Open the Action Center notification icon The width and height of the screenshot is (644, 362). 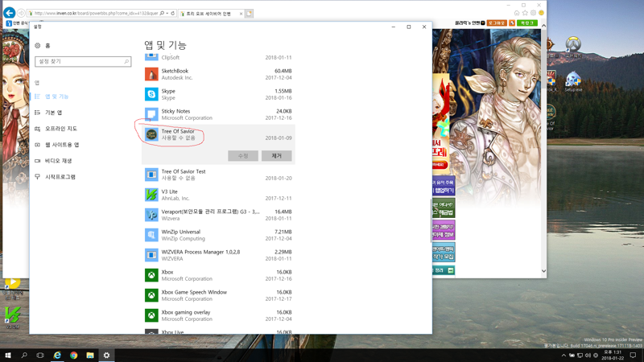point(633,355)
